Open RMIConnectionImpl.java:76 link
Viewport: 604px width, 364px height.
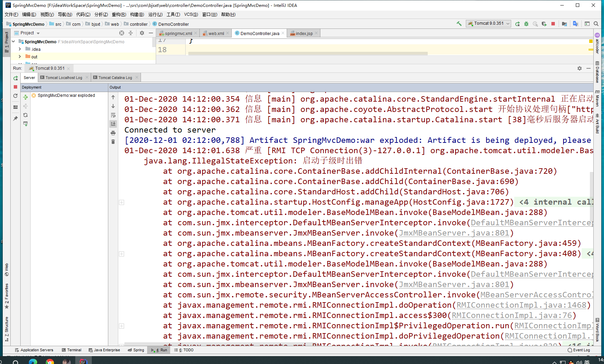(512, 315)
